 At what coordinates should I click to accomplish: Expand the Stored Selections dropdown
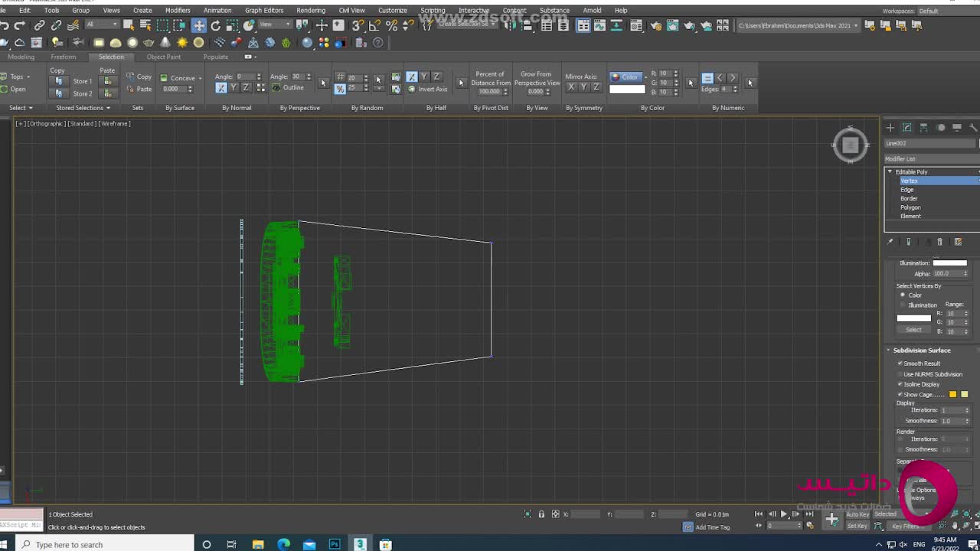coord(83,108)
